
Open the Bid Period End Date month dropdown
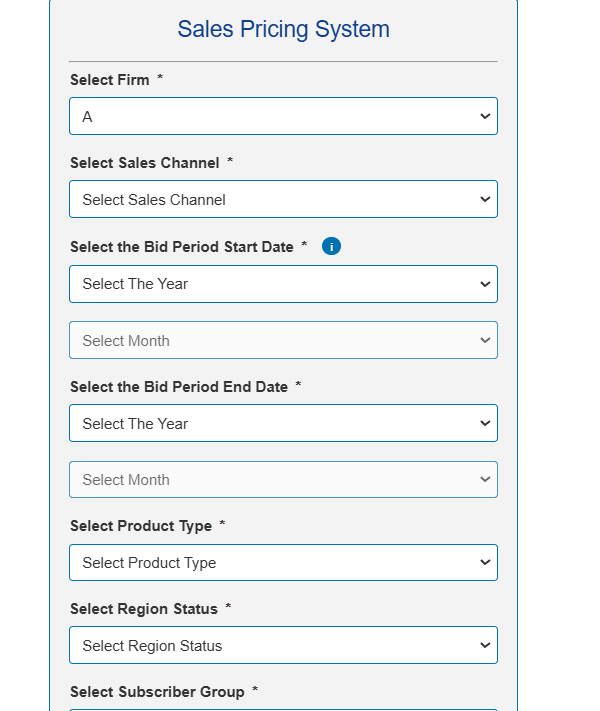pos(283,479)
